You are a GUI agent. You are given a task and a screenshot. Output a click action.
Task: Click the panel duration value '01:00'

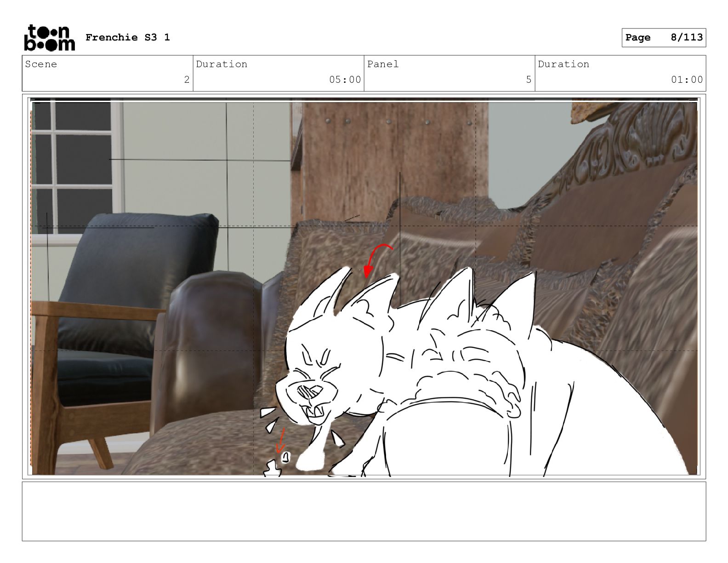pos(687,80)
